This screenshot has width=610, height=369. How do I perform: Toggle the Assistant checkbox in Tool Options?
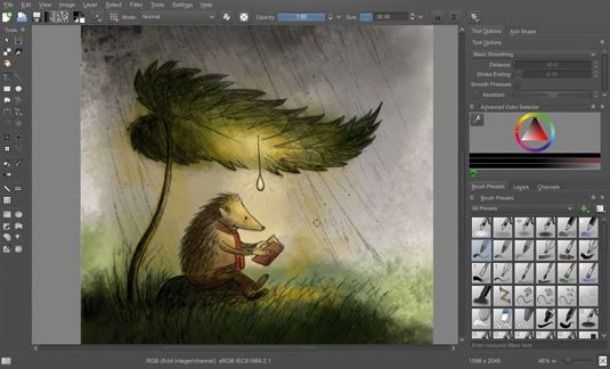476,95
